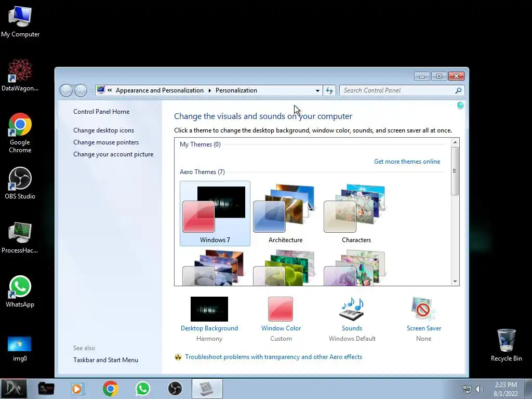The height and width of the screenshot is (399, 532).
Task: Open Control Panel Home
Action: [101, 112]
